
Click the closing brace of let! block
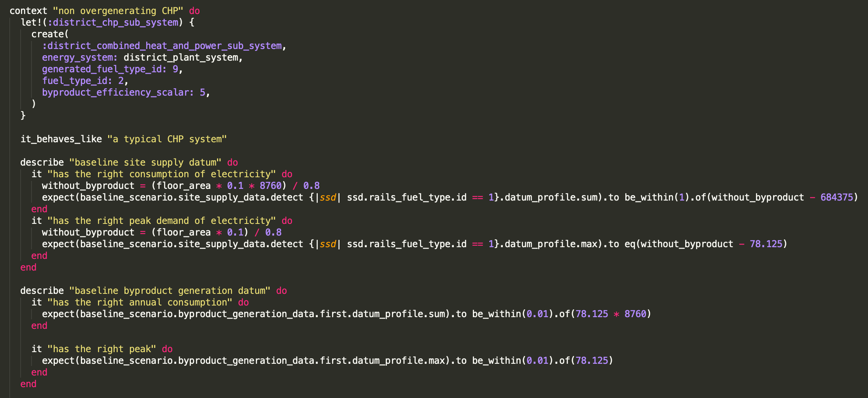click(23, 116)
